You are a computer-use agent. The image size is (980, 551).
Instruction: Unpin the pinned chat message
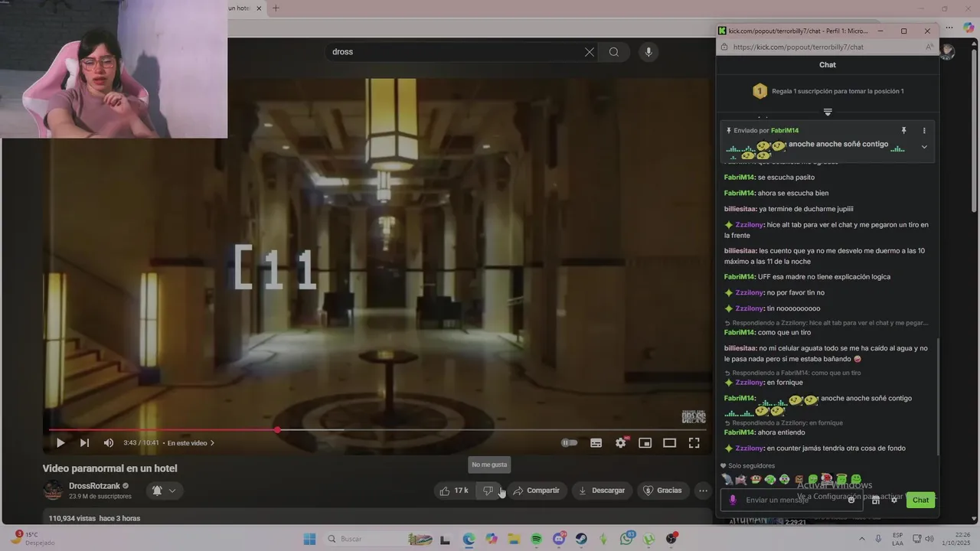903,131
